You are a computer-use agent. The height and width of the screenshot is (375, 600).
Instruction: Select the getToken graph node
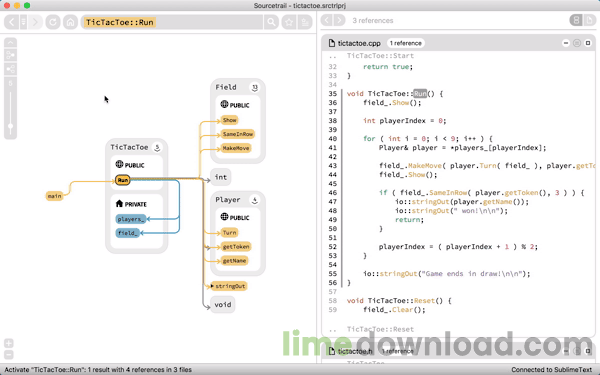(236, 247)
